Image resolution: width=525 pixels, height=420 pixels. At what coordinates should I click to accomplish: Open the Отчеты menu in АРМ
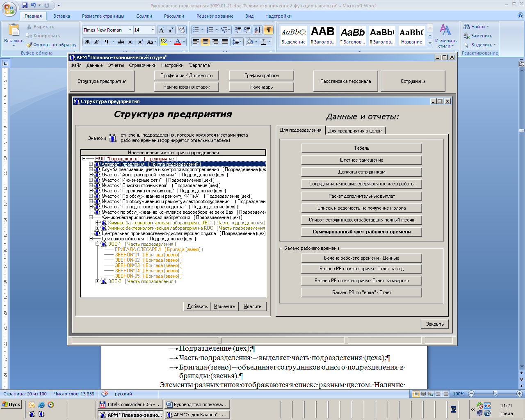[x=116, y=65]
